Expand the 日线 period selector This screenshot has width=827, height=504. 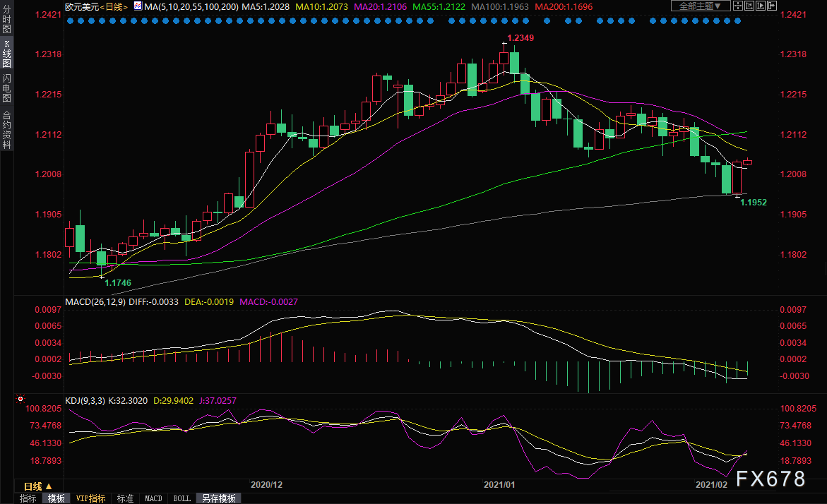[37, 486]
